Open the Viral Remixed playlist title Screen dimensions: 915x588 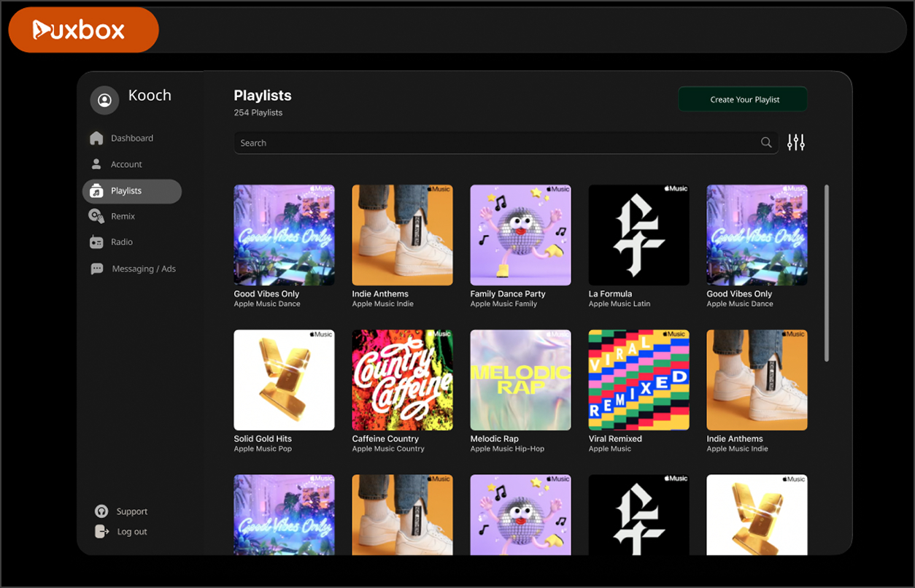coord(615,438)
